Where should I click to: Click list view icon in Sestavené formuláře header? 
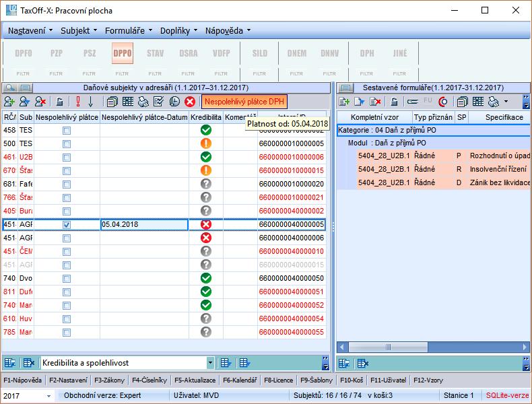tap(345, 88)
